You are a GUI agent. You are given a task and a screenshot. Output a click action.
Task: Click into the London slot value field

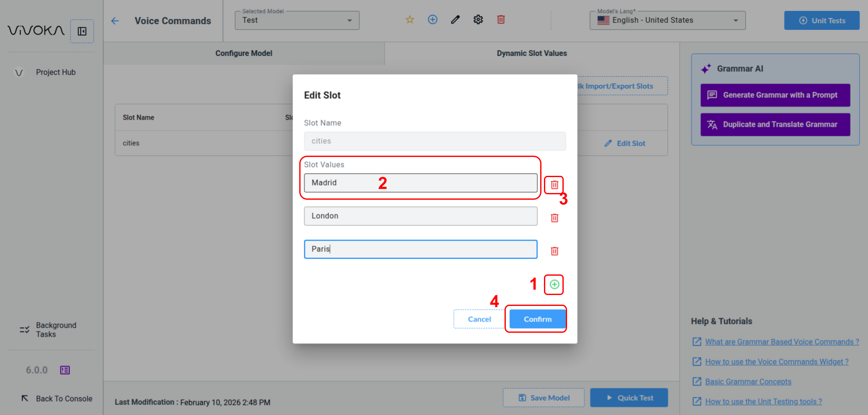click(x=420, y=216)
